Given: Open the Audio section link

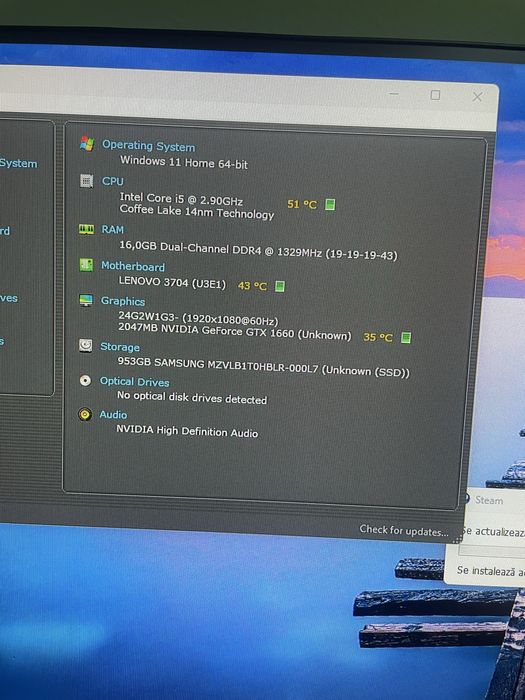Looking at the screenshot, I should (x=113, y=415).
